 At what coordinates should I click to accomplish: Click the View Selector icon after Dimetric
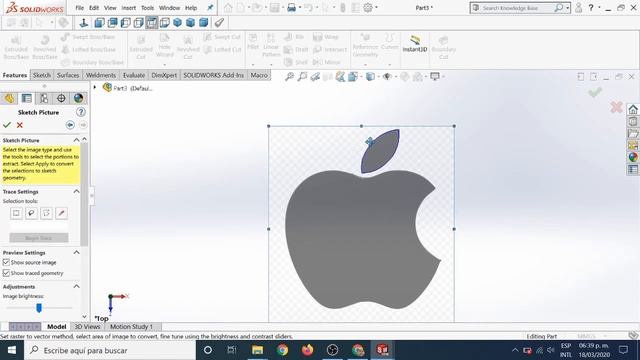pyautogui.click(x=219, y=23)
